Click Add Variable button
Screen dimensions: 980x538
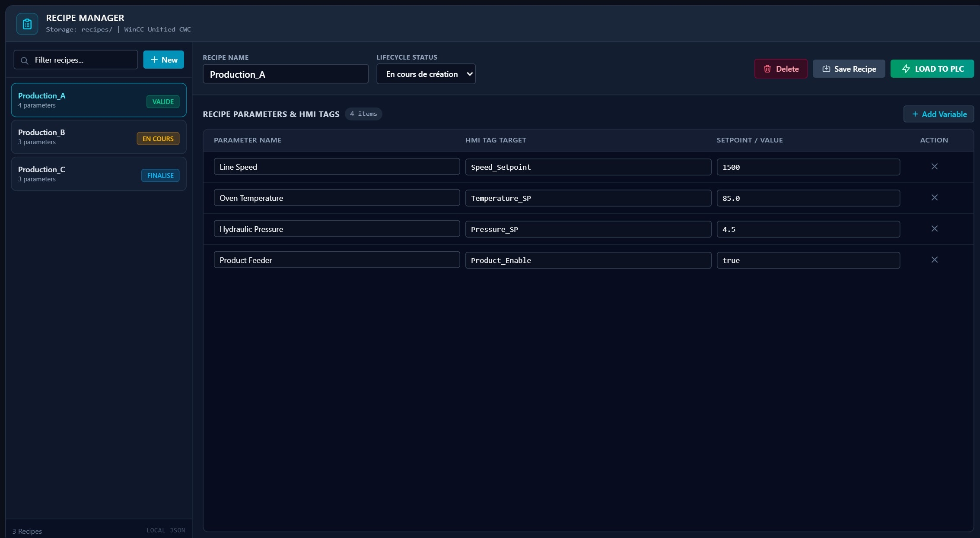pyautogui.click(x=939, y=114)
